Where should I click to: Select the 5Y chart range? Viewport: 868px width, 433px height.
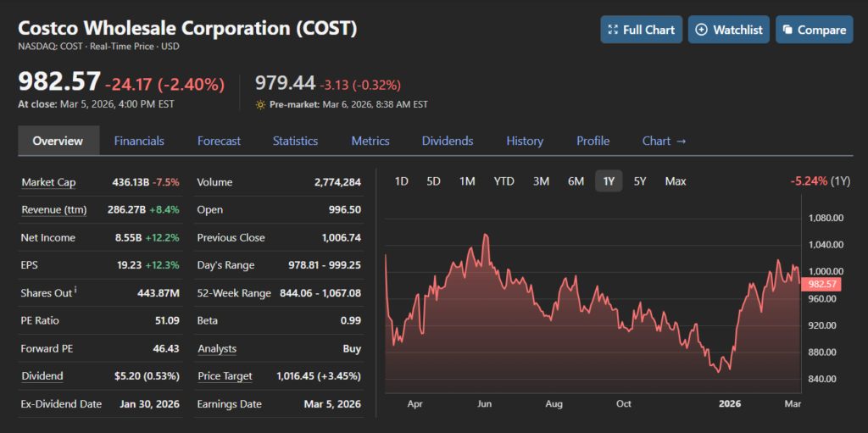click(640, 181)
